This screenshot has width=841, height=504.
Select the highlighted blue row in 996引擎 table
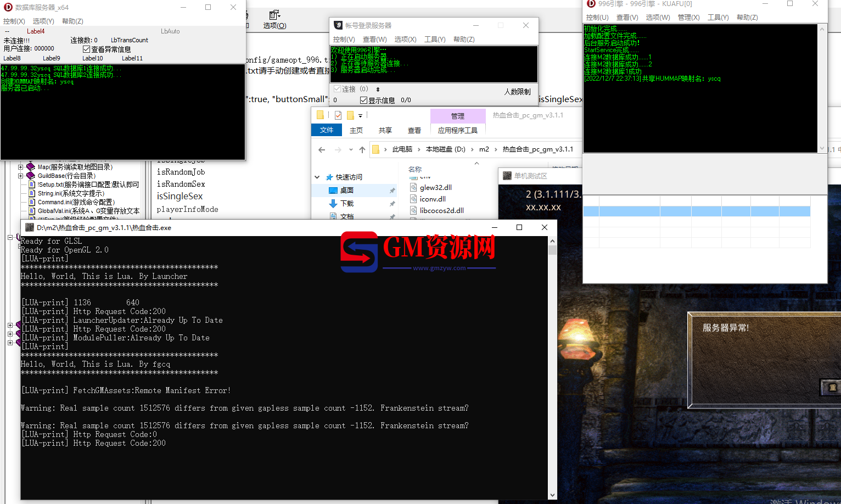pos(697,211)
